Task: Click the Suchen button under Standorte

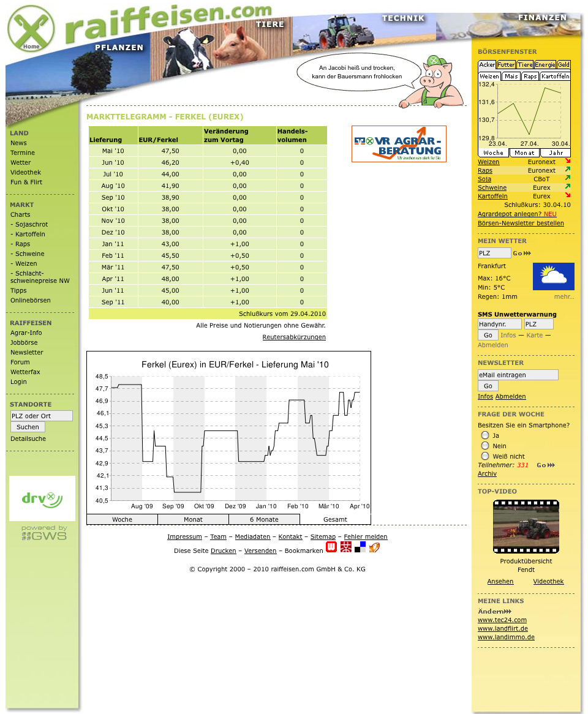Action: (28, 427)
